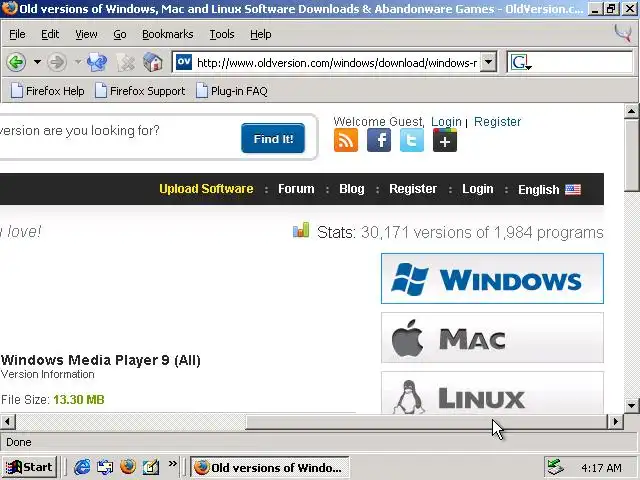Select the Mac platform banner
The height and width of the screenshot is (480, 640).
(x=492, y=338)
